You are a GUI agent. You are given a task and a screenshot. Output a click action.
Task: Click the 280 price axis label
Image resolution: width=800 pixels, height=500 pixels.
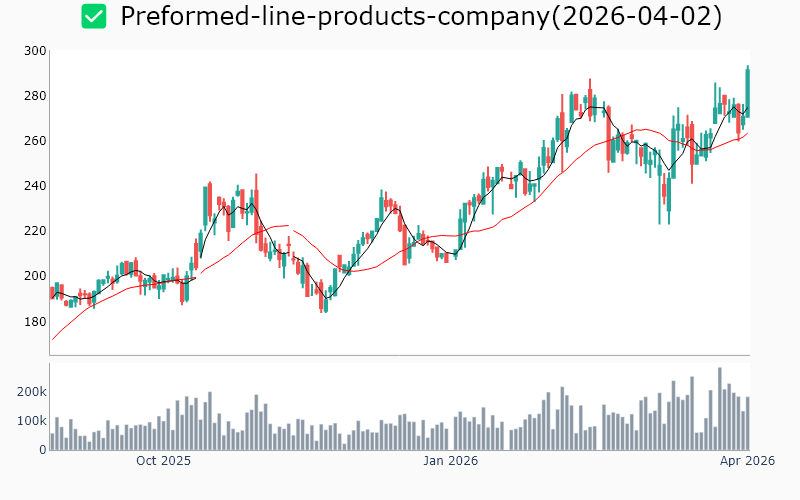[35, 96]
